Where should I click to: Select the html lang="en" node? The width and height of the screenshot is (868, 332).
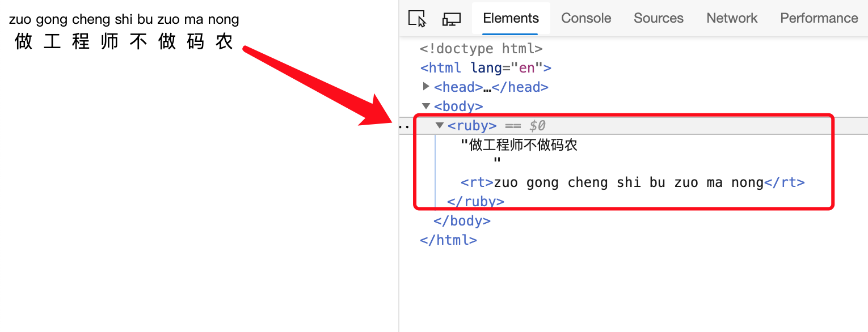point(486,68)
